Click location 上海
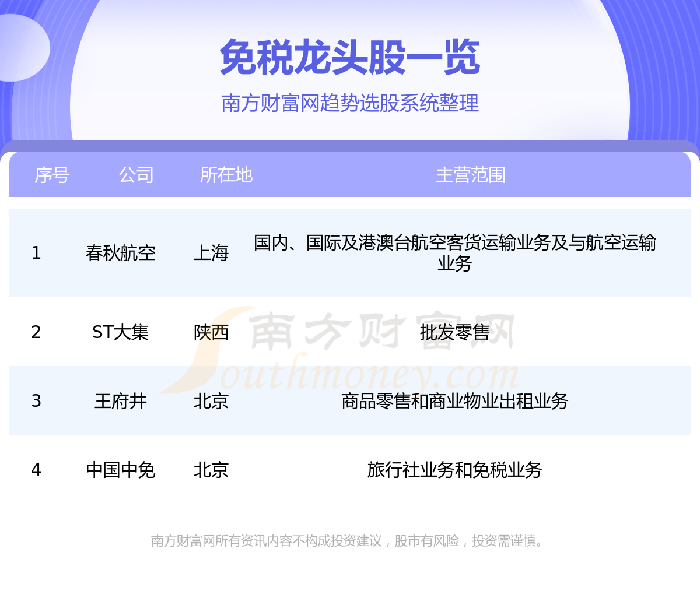 211,253
